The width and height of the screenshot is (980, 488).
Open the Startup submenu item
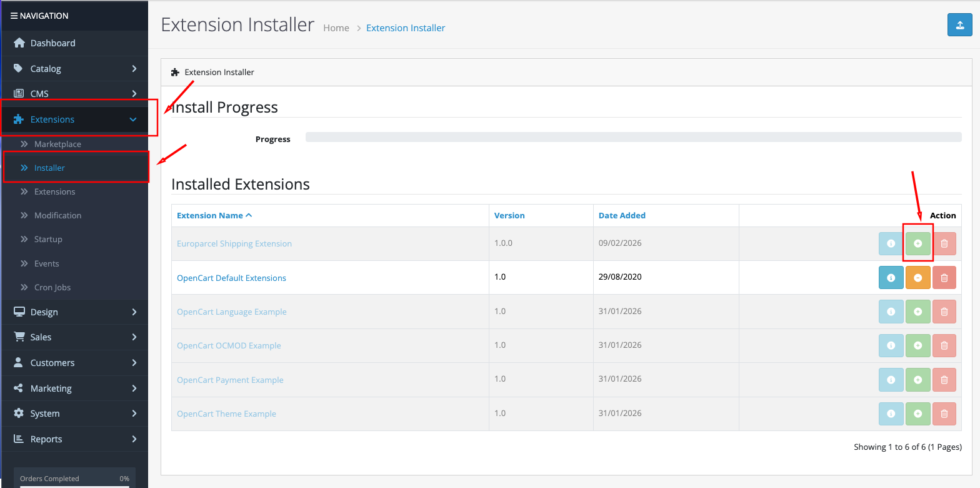tap(48, 239)
